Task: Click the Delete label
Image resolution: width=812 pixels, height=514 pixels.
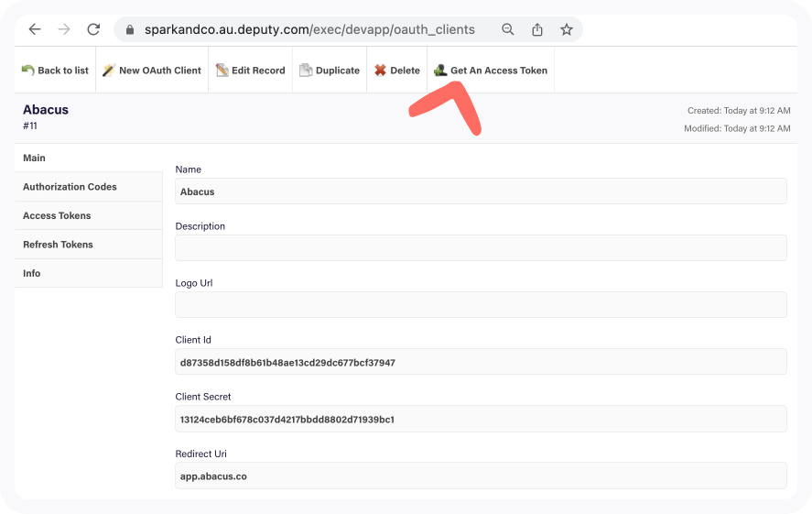Action: pyautogui.click(x=405, y=71)
